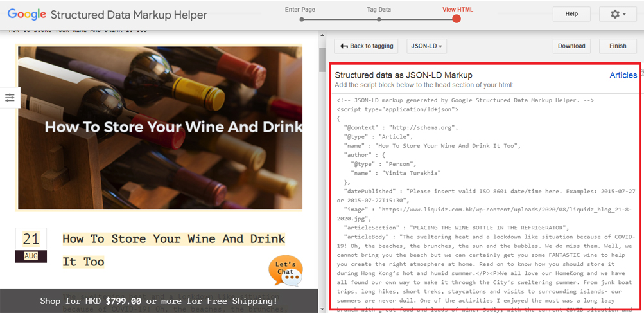This screenshot has height=313, width=644.
Task: Click the Google logo
Action: 26,14
